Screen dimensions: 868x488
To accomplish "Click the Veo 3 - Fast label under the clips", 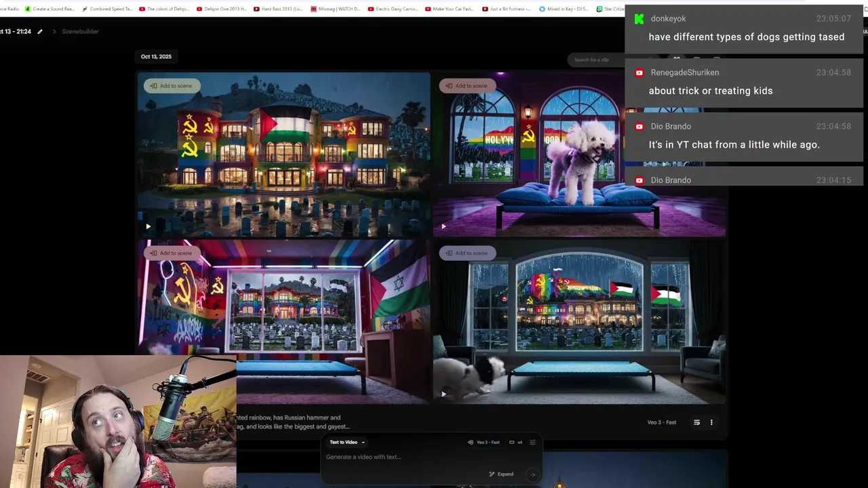I will click(662, 422).
